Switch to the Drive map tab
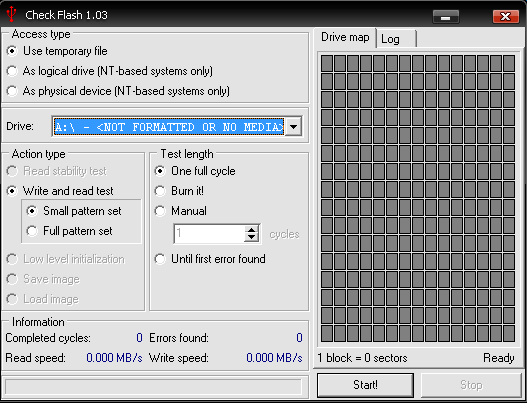Image resolution: width=527 pixels, height=403 pixels. [345, 37]
